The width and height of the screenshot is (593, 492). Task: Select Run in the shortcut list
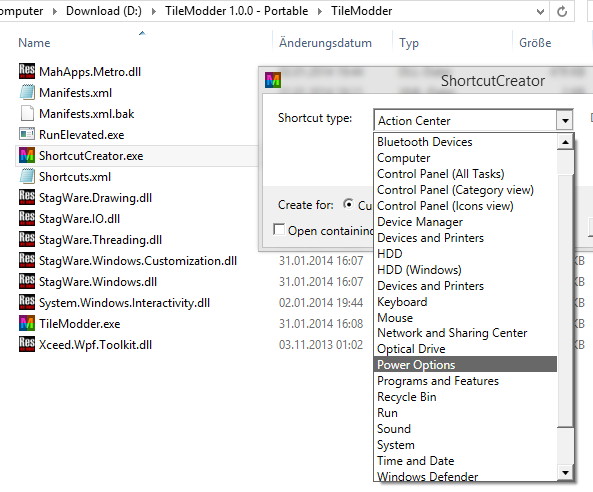click(465, 413)
